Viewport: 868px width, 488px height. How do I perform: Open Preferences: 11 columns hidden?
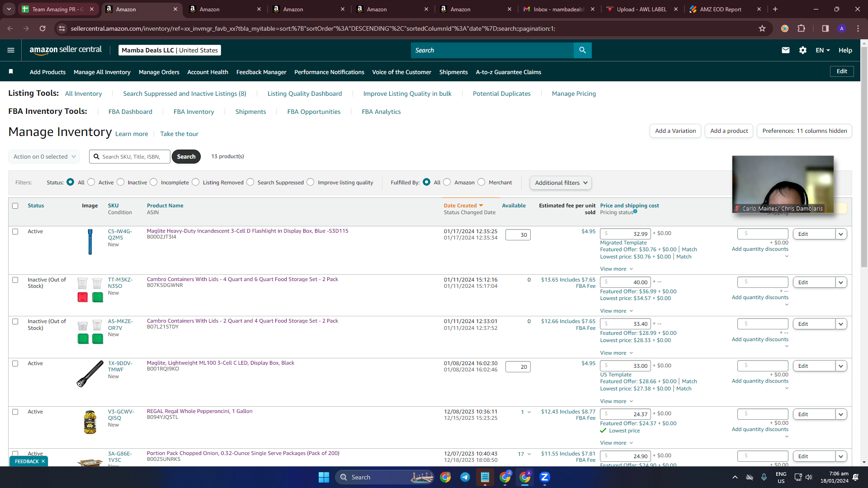click(805, 131)
